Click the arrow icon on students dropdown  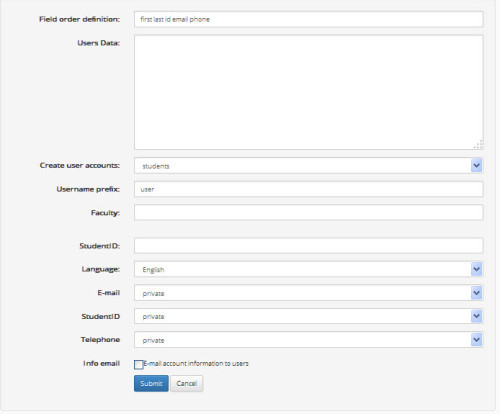476,166
